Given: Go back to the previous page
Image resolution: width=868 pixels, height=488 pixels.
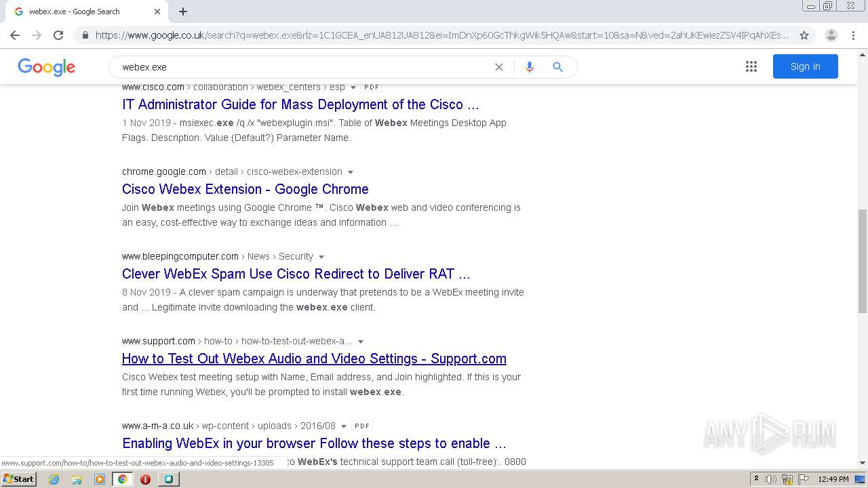Looking at the screenshot, I should point(15,35).
